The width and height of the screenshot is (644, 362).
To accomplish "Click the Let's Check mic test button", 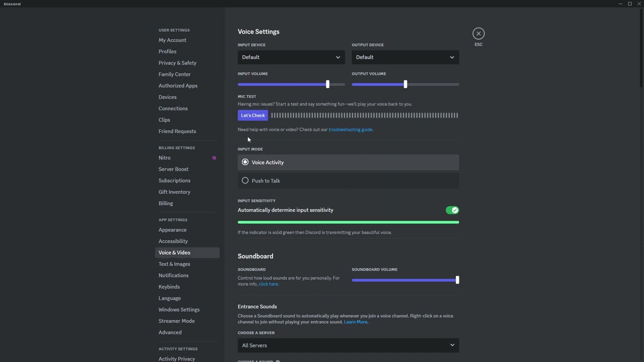I will coord(253,116).
